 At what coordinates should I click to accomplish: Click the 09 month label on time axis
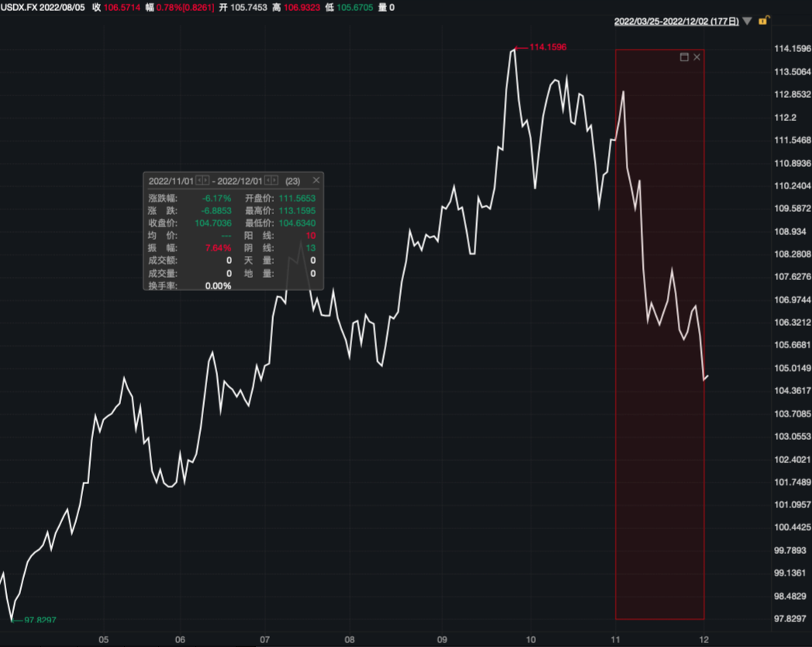[441, 639]
